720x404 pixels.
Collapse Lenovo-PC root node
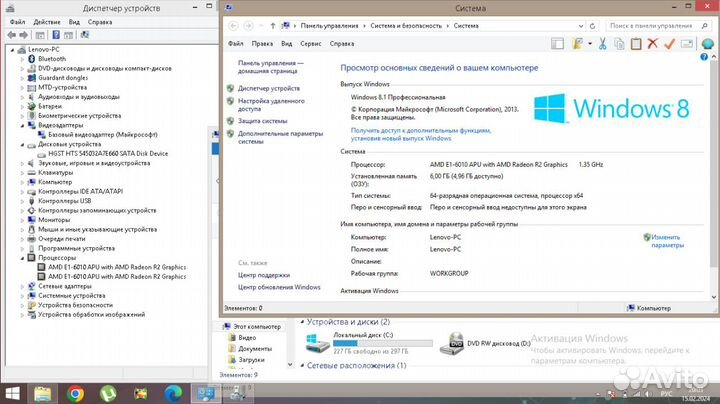(12, 49)
